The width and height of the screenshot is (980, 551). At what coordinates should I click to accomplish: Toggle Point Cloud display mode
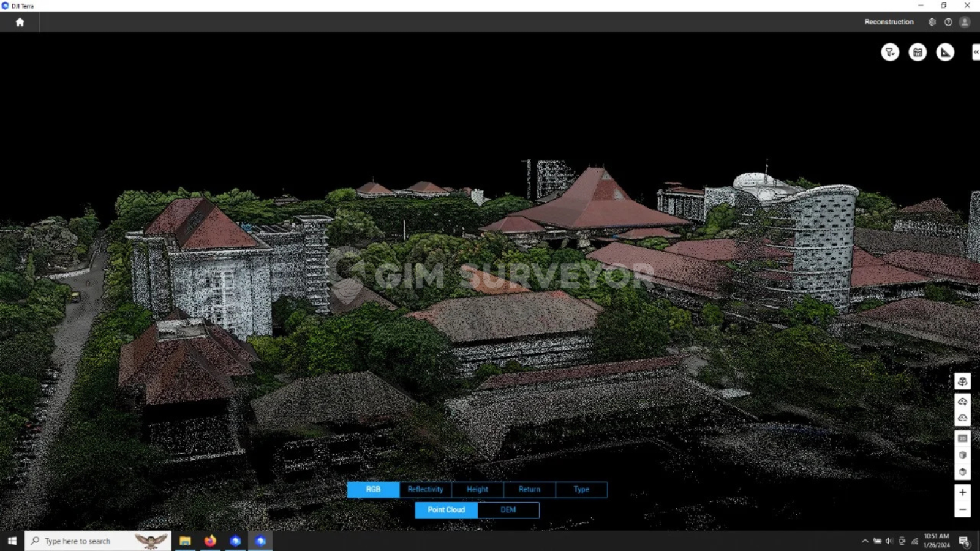[x=446, y=510]
